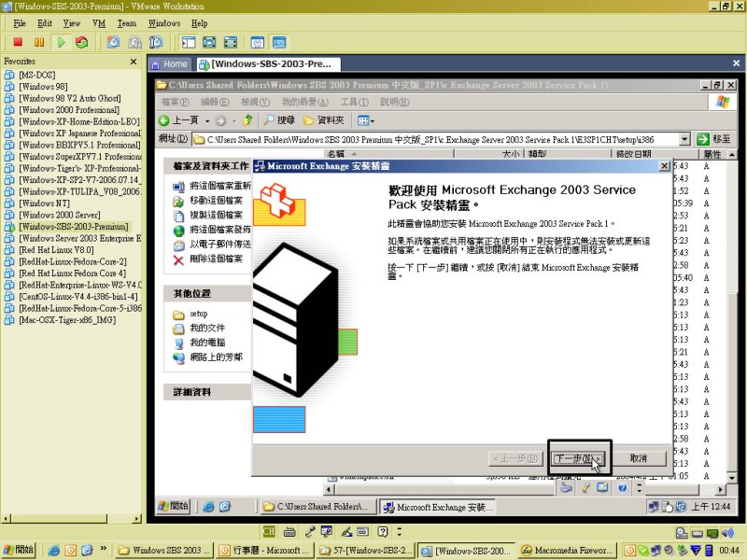This screenshot has width=747, height=560.
Task: Click the summary view toolbar icon
Action: (x=258, y=42)
